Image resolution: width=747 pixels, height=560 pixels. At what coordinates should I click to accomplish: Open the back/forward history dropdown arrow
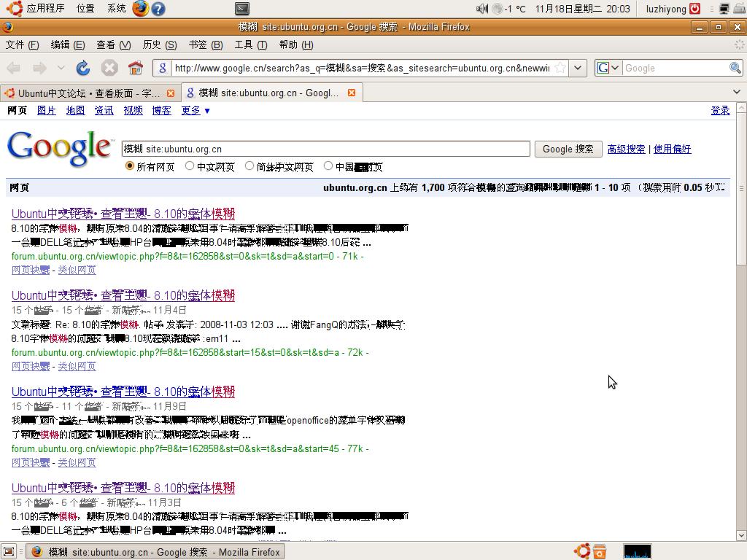click(x=61, y=68)
